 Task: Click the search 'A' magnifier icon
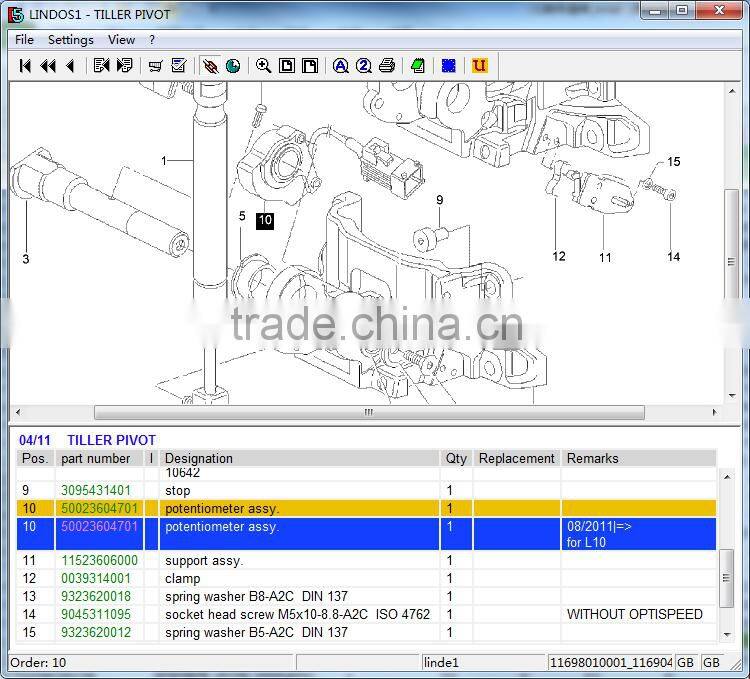[341, 66]
